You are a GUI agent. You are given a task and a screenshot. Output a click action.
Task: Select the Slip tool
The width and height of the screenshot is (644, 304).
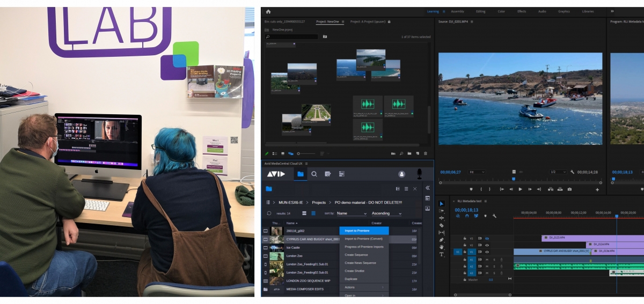click(442, 232)
